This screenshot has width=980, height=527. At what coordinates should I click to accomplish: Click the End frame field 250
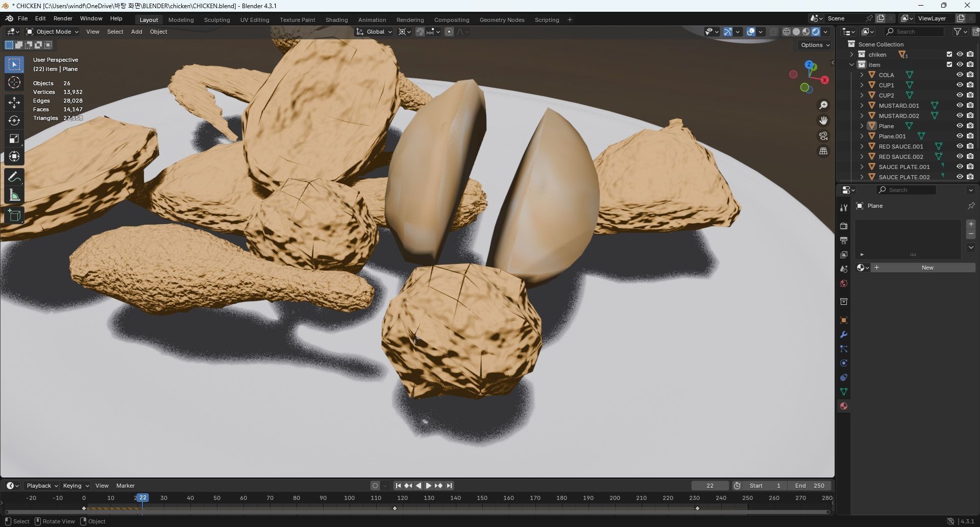(x=810, y=486)
